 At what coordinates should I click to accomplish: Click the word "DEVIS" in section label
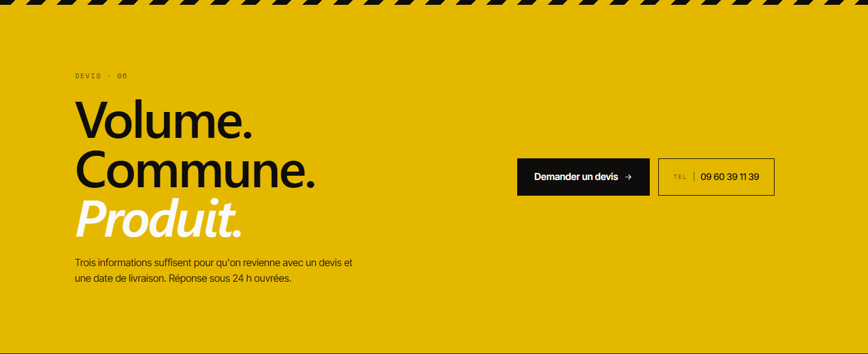pyautogui.click(x=88, y=76)
